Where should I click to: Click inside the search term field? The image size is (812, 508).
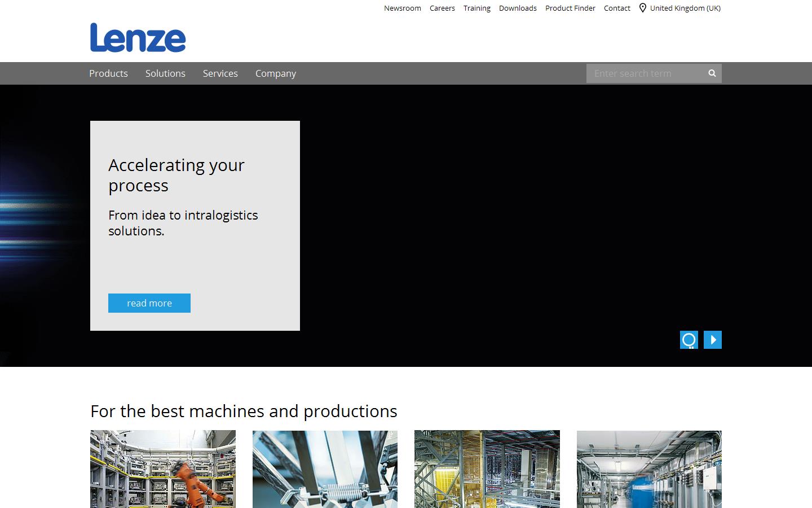pyautogui.click(x=643, y=73)
